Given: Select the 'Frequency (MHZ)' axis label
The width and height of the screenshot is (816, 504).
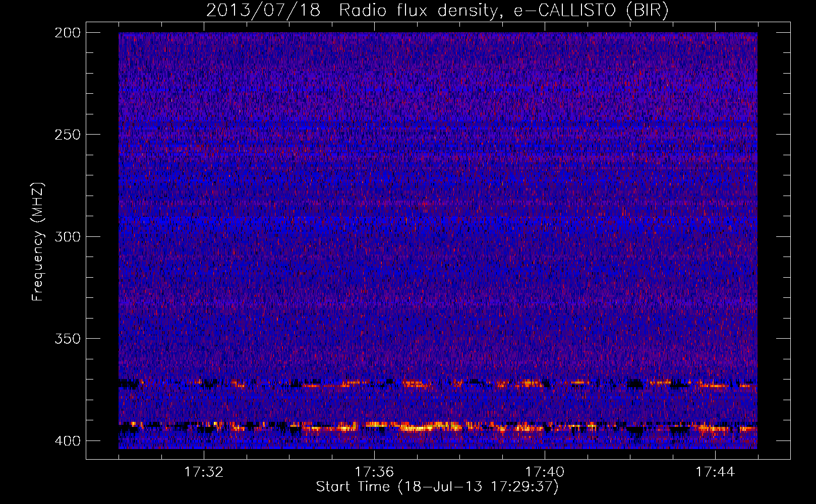Looking at the screenshot, I should (38, 241).
